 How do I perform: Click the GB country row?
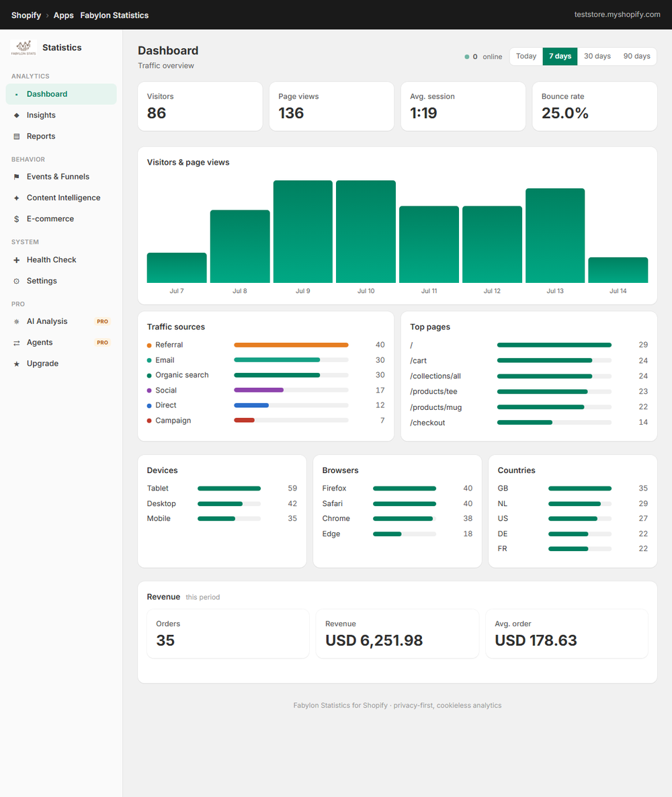pyautogui.click(x=573, y=489)
